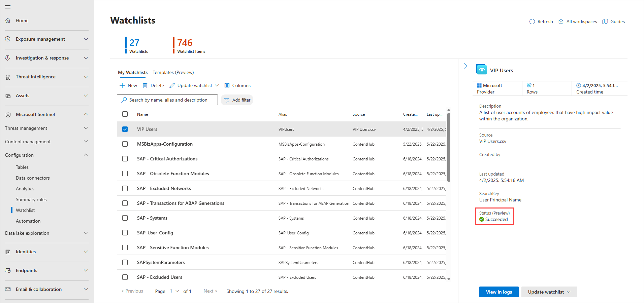Click the View in logs button
This screenshot has width=644, height=303.
[x=499, y=292]
